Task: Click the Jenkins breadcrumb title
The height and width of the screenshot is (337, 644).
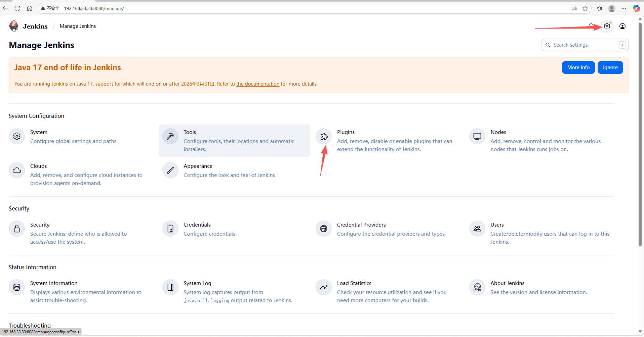Action: tap(35, 26)
